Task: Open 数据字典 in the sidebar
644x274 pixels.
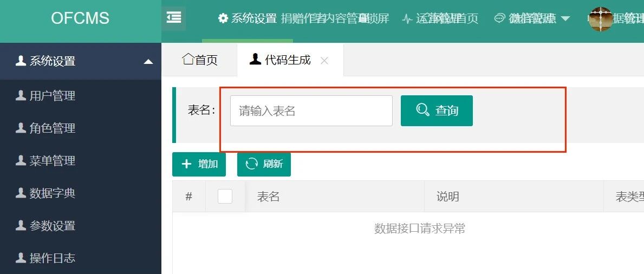Action: (81, 193)
